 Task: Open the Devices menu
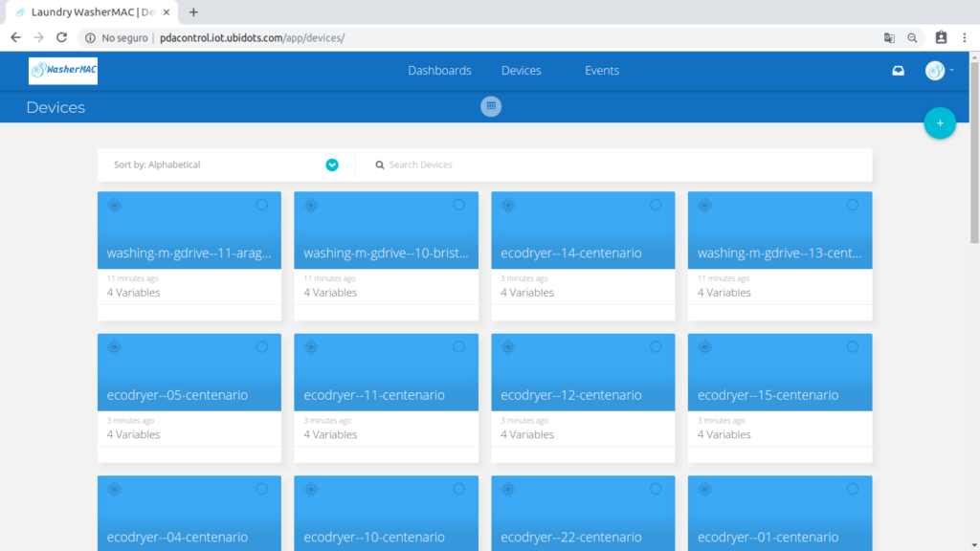[522, 71]
